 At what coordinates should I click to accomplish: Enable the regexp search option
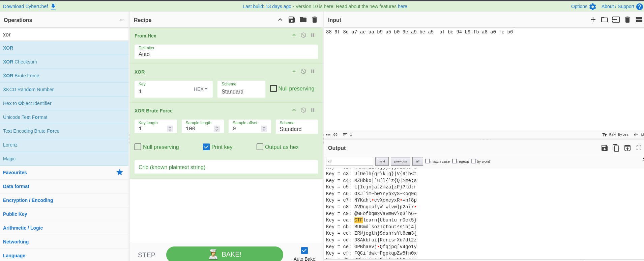coord(455,161)
